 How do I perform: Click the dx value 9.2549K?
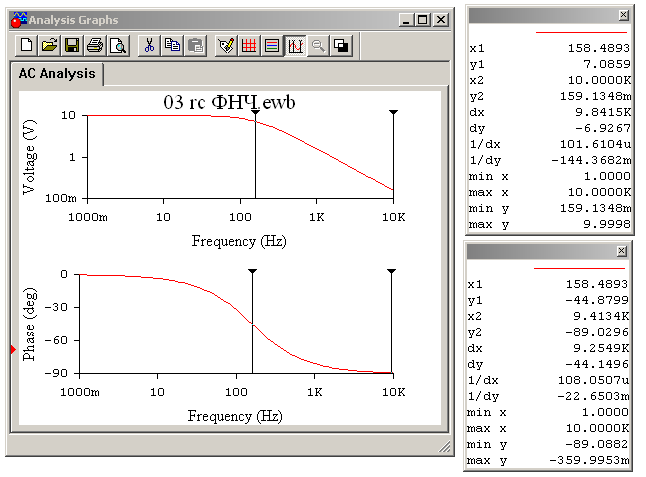click(x=601, y=348)
